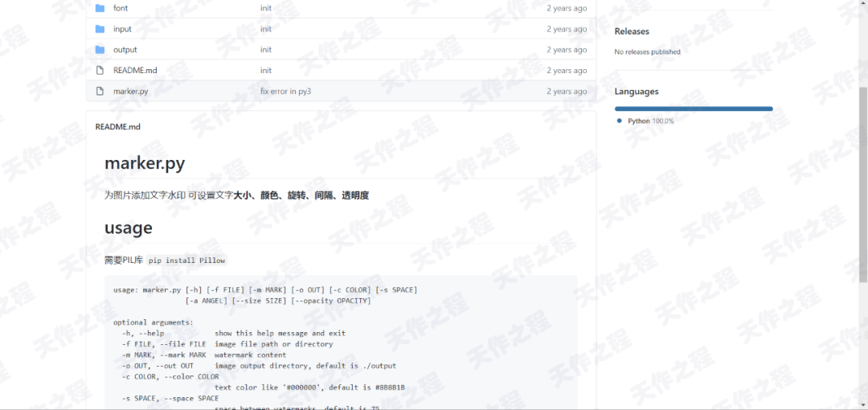868x410 pixels.
Task: Click the output folder icon
Action: (100, 50)
